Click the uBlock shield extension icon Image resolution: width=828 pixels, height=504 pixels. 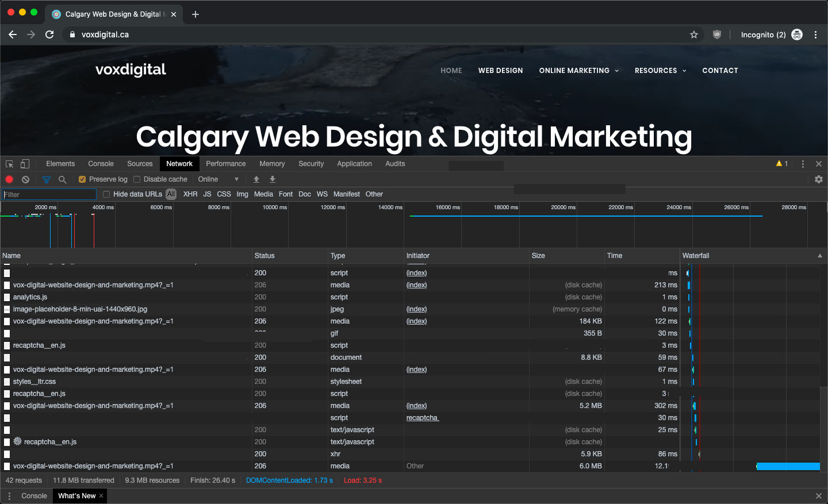717,34
